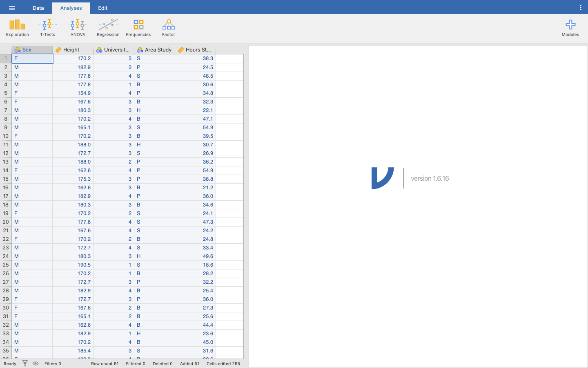This screenshot has width=588, height=368.
Task: Click the Height value 154.9
Action: pos(73,93)
